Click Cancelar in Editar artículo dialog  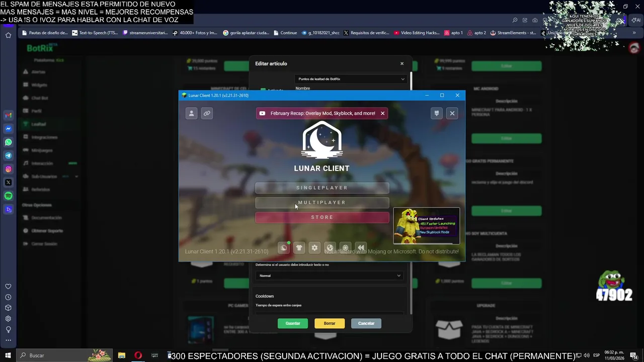(366, 323)
